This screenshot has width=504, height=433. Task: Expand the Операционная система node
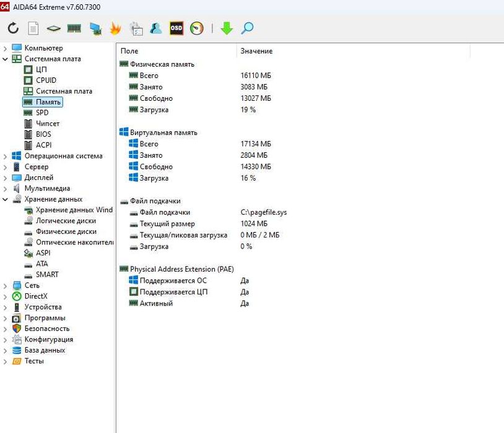click(5, 156)
